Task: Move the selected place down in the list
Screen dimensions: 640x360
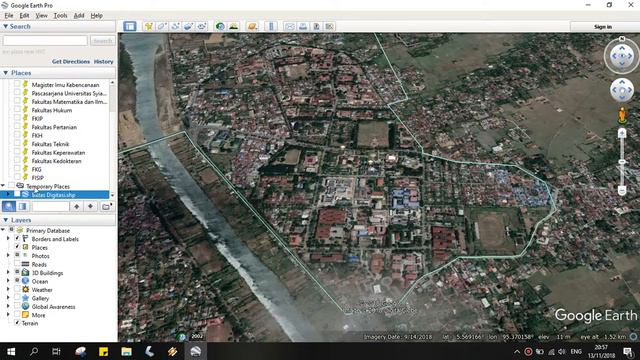Action: tap(90, 207)
